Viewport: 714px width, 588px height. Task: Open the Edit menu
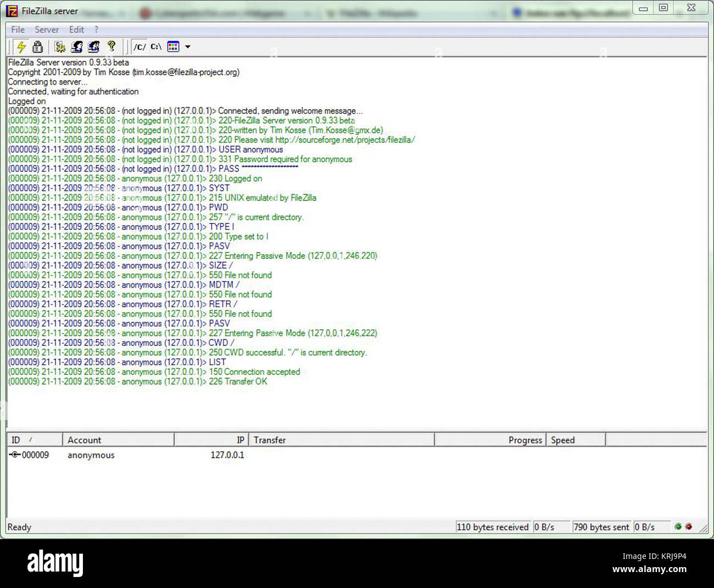[76, 30]
